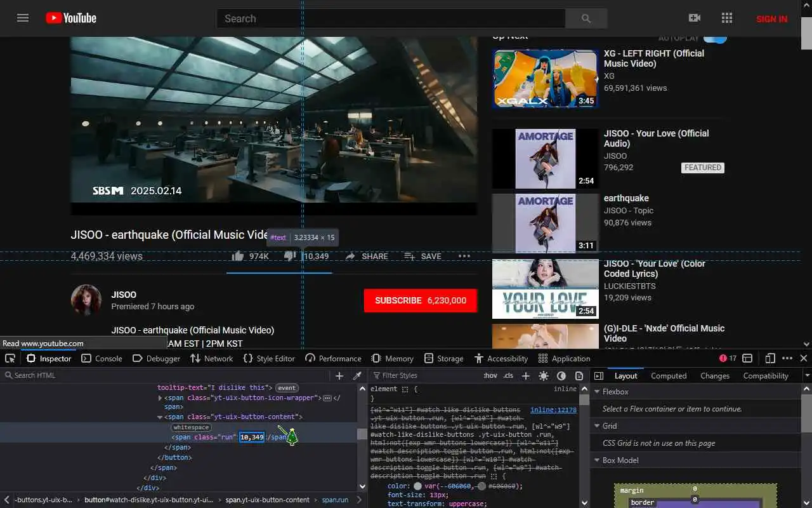Open the Debugger tab

coord(156,359)
